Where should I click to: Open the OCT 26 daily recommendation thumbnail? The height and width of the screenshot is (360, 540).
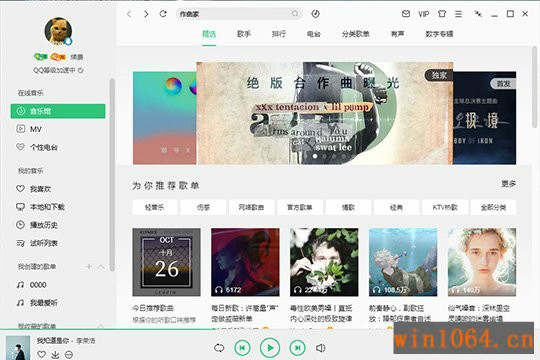coord(166,262)
